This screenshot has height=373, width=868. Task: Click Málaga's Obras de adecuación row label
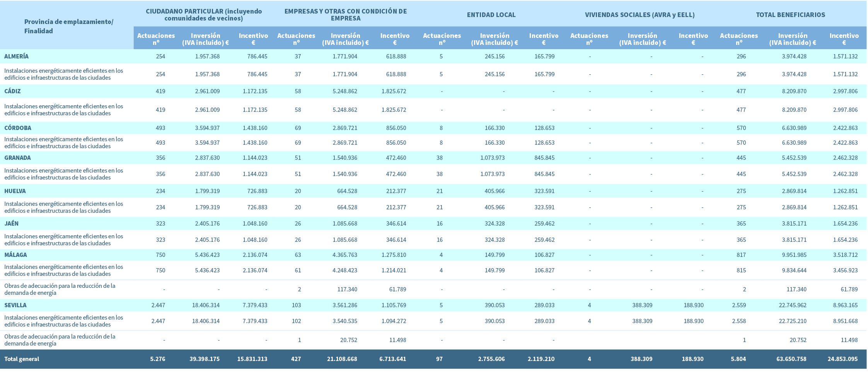[60, 289]
